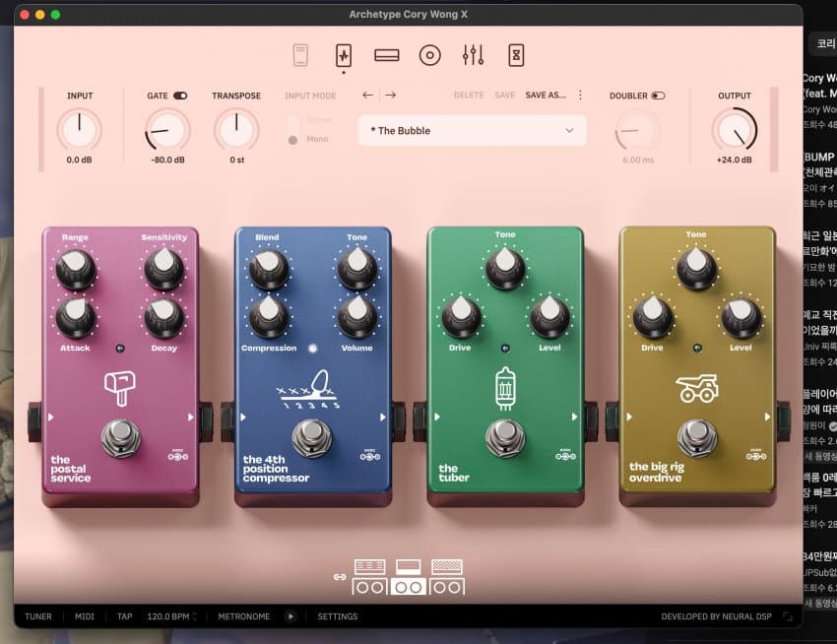
Task: Toggle the Gate switch off
Action: tap(180, 96)
